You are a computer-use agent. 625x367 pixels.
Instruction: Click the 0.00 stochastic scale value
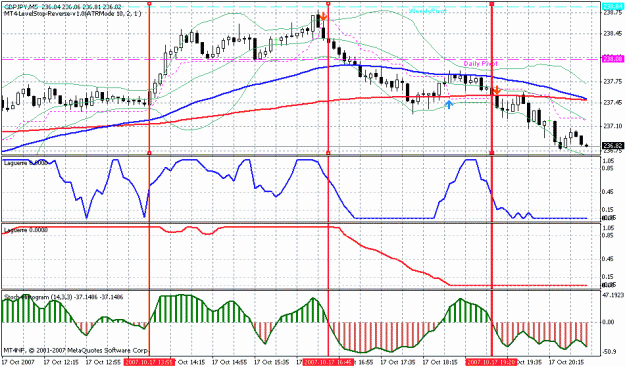[609, 322]
